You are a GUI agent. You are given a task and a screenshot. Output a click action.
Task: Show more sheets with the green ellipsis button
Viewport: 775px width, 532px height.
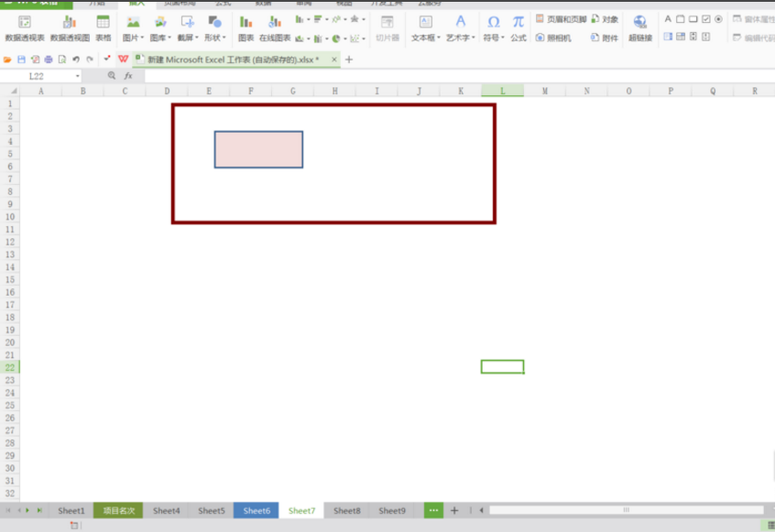433,511
